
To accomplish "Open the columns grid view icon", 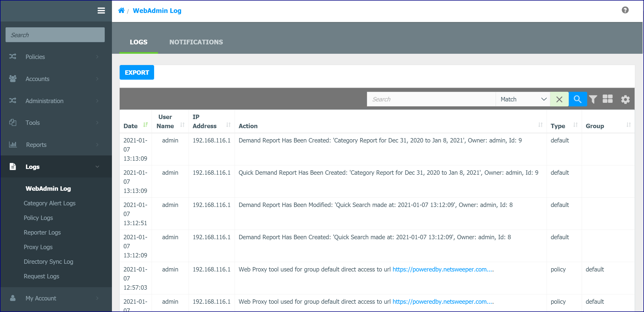I will 608,99.
